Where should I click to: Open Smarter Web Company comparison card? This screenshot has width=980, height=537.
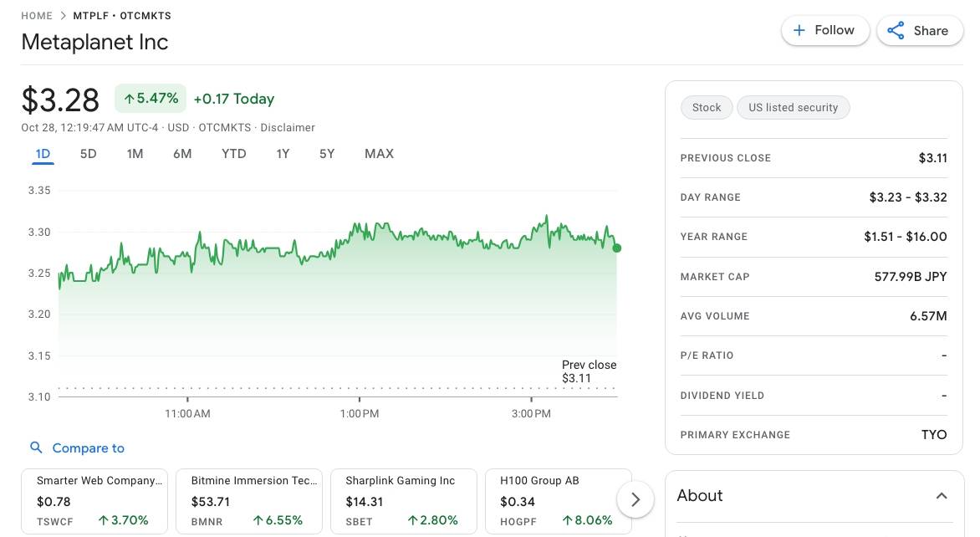click(x=94, y=500)
